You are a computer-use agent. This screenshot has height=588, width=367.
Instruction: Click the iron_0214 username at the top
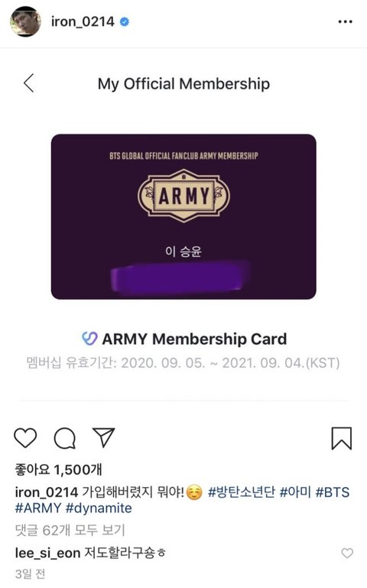pyautogui.click(x=83, y=21)
